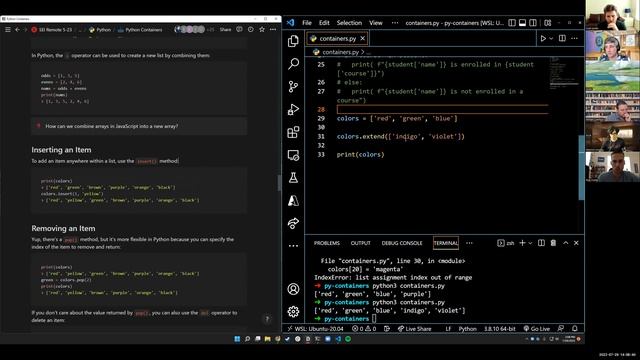Click line 31 colors.extend code
Screen dimensions: 640x360
(x=400, y=137)
